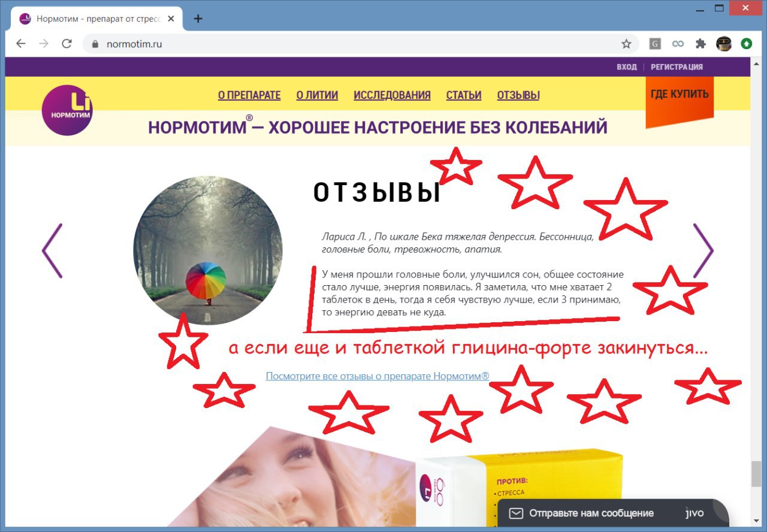Bookmark this page with the star
The width and height of the screenshot is (767, 532).
(x=626, y=44)
